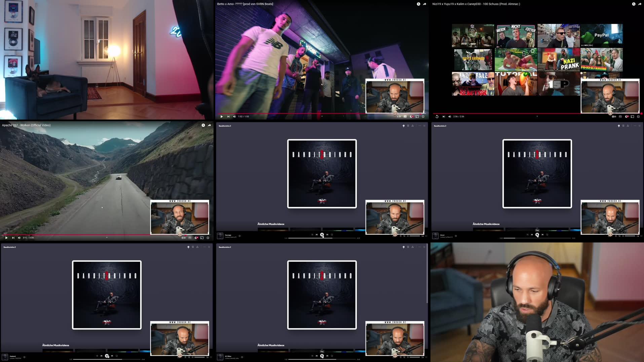Viewport: 644px width, 362px height.
Task: Exit fullscreen on 100 Schuss video
Action: click(638, 117)
